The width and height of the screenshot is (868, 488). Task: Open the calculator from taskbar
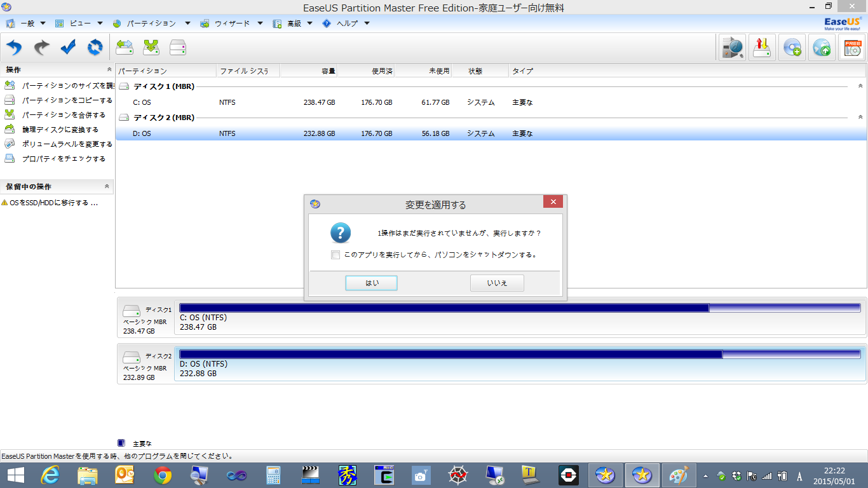coord(274,475)
